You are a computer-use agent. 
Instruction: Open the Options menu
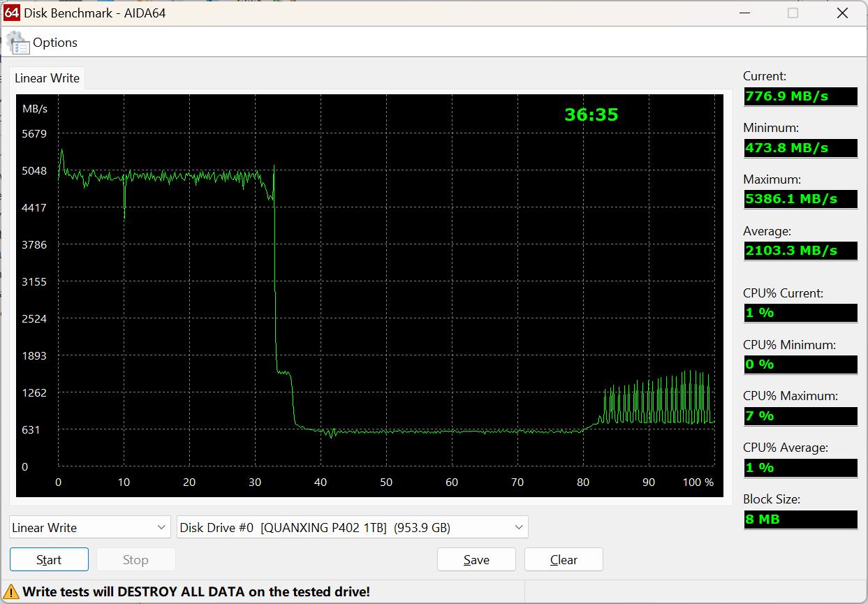[55, 43]
